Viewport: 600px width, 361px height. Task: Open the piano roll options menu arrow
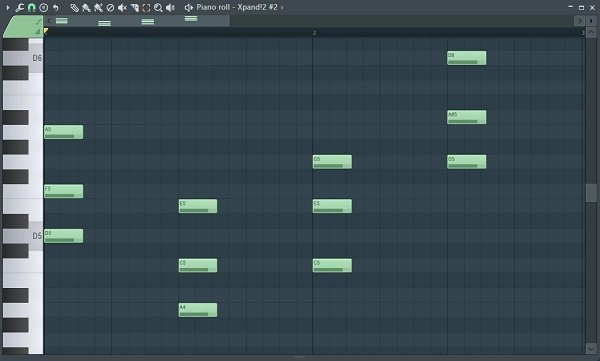click(x=8, y=7)
